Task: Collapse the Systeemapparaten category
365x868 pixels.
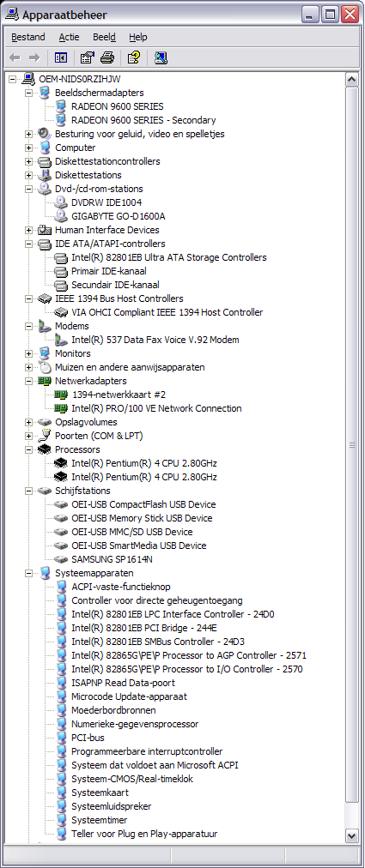Action: [x=29, y=573]
